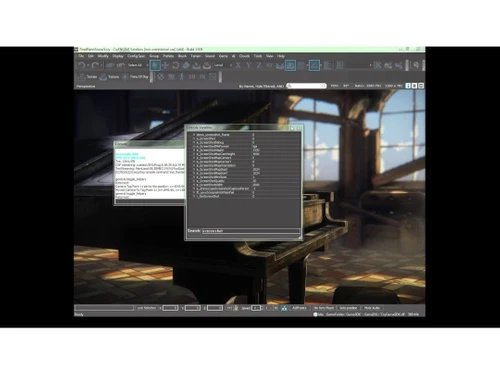Click the Lock Selection button
The width and height of the screenshot is (500, 375).
click(147, 308)
